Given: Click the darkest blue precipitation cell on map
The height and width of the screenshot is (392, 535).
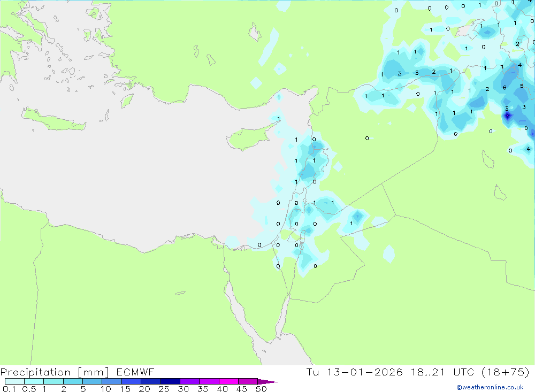Looking at the screenshot, I should [x=507, y=116].
